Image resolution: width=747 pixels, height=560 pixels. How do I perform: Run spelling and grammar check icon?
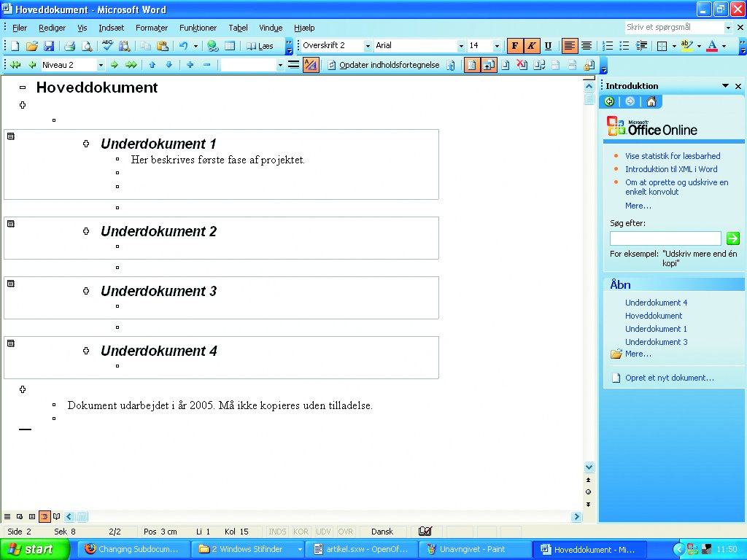(107, 46)
